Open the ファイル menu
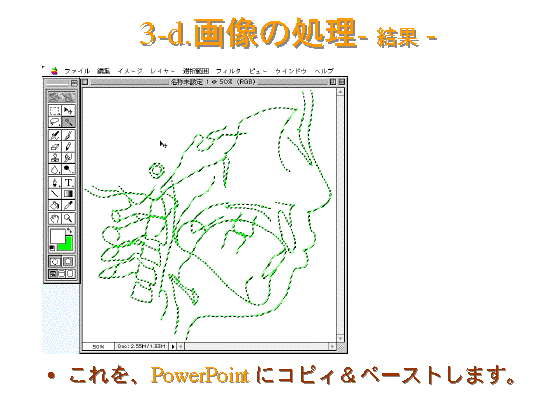540x400 pixels. (x=77, y=71)
